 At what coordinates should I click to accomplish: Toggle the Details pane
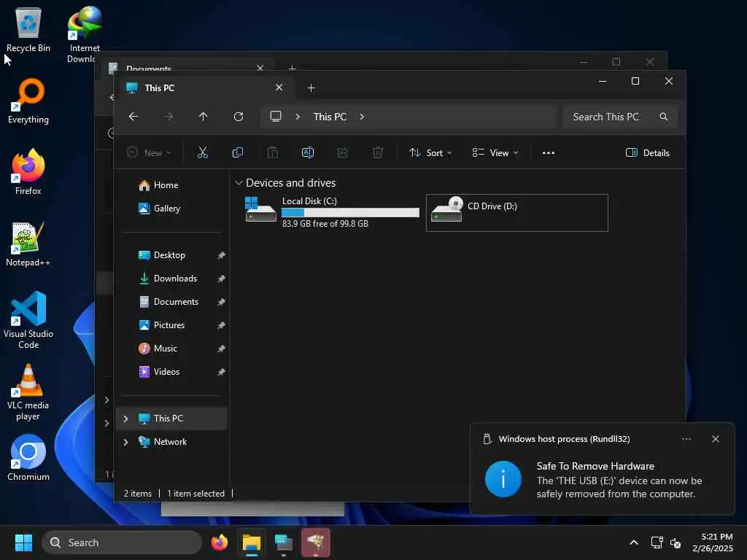pos(648,152)
